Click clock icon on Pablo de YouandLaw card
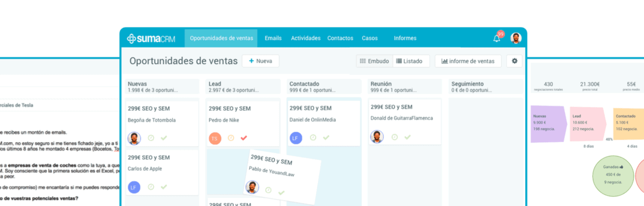The width and height of the screenshot is (644, 206). 268,190
